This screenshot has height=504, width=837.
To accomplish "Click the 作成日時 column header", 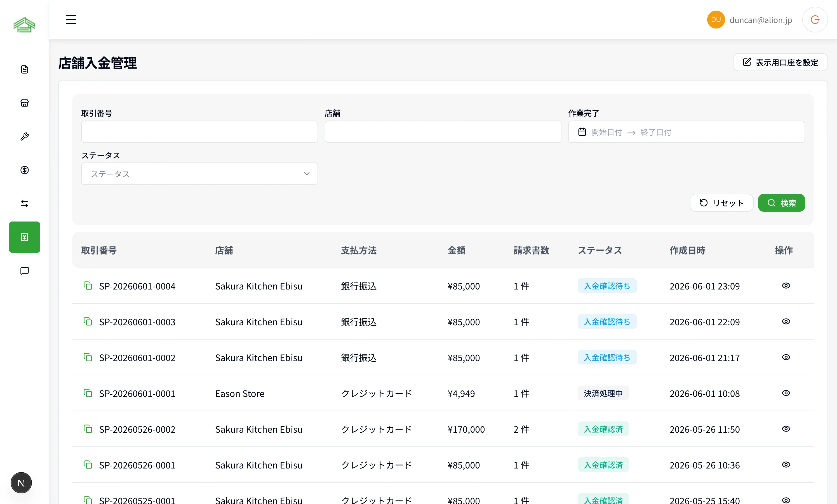I will 687,250.
